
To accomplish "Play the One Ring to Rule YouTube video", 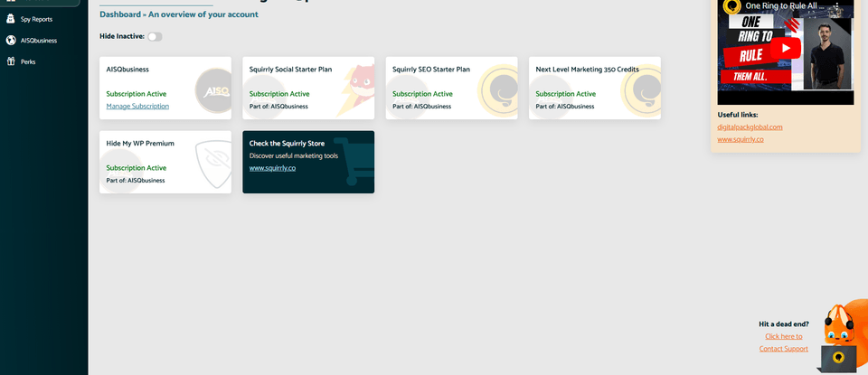I will tap(785, 49).
